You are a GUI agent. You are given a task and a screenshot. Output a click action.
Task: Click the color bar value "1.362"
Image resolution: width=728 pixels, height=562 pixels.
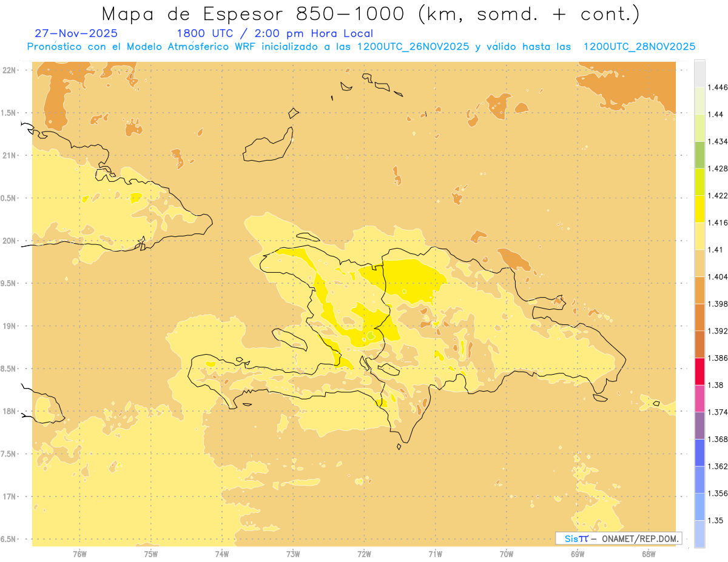point(718,466)
